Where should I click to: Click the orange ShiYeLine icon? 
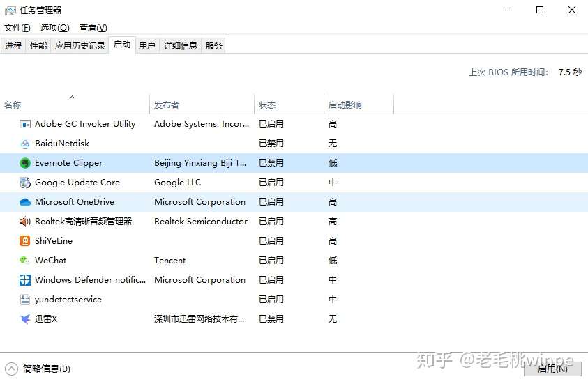point(24,241)
